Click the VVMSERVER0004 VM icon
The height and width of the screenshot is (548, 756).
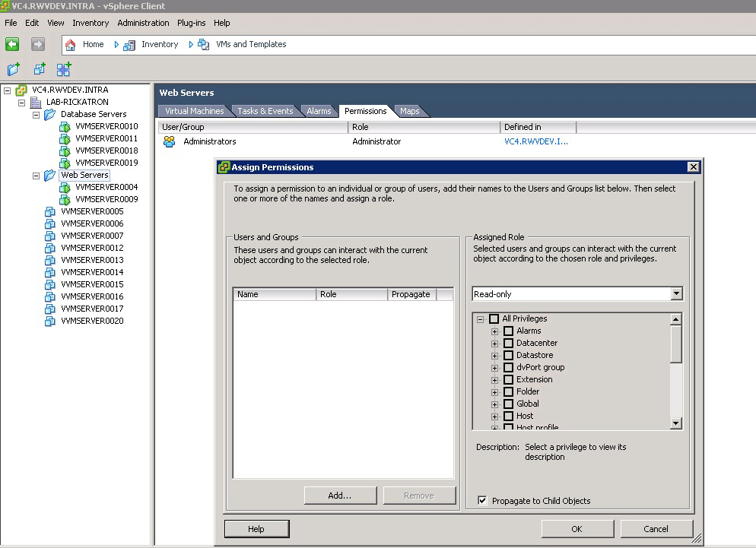click(65, 188)
